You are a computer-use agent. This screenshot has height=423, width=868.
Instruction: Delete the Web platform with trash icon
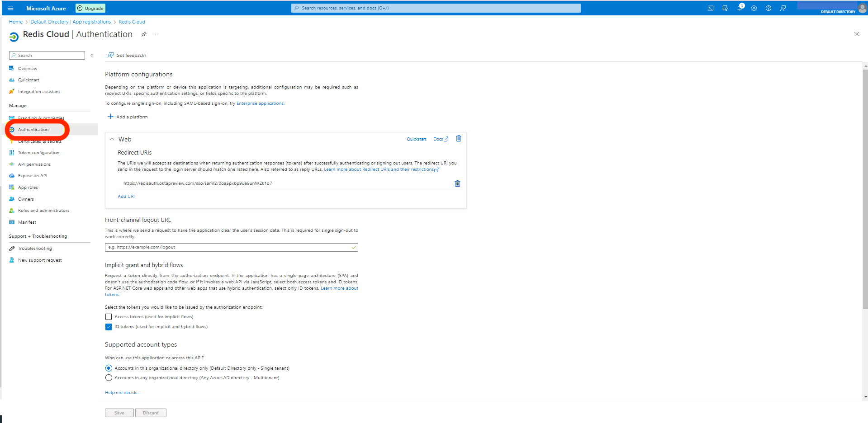point(458,139)
